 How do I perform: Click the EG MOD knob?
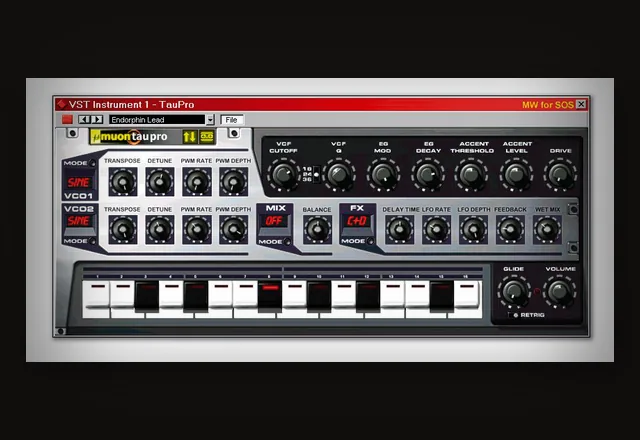[383, 175]
